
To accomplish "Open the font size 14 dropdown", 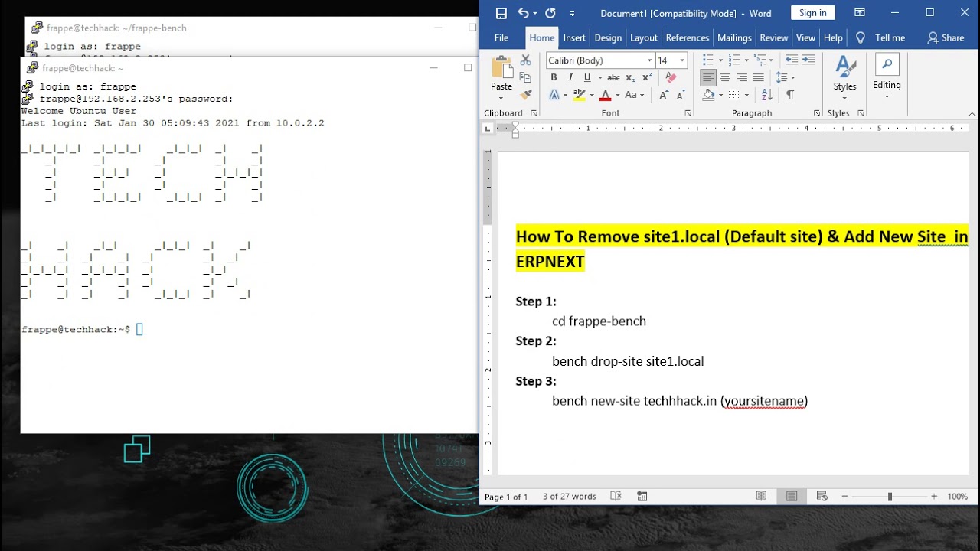I will pyautogui.click(x=682, y=60).
